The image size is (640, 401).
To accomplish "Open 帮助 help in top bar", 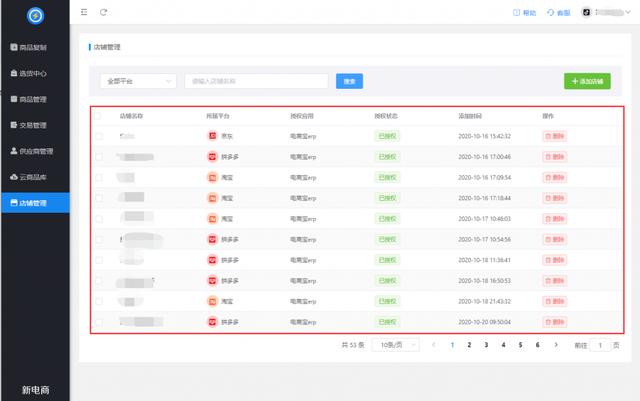I will click(524, 13).
